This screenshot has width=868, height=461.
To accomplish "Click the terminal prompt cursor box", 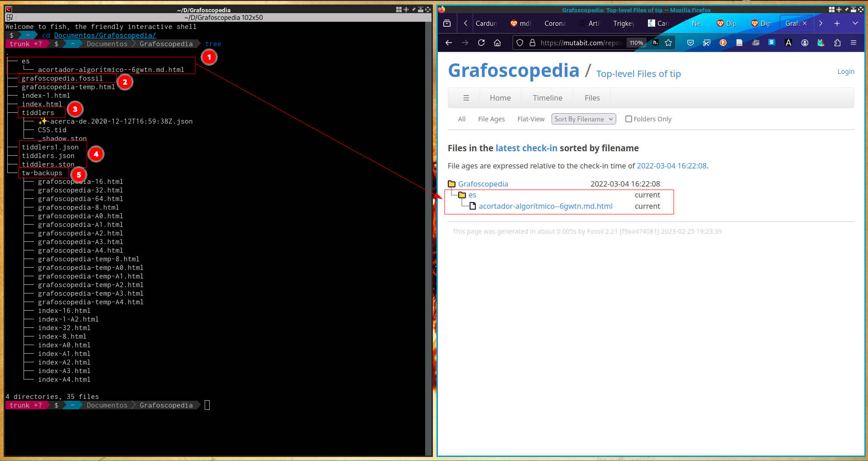I will coord(207,405).
